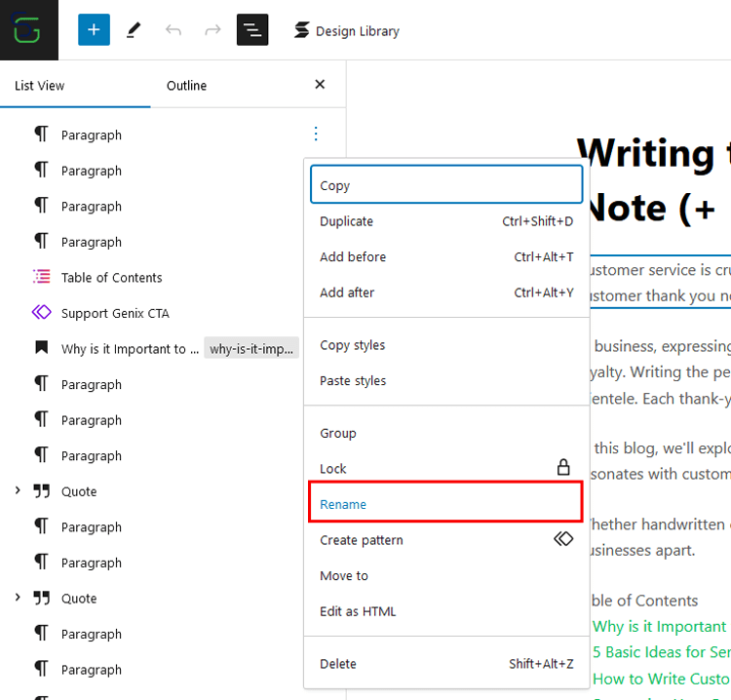The image size is (731, 700).
Task: Choose Move to option
Action: [x=446, y=576]
